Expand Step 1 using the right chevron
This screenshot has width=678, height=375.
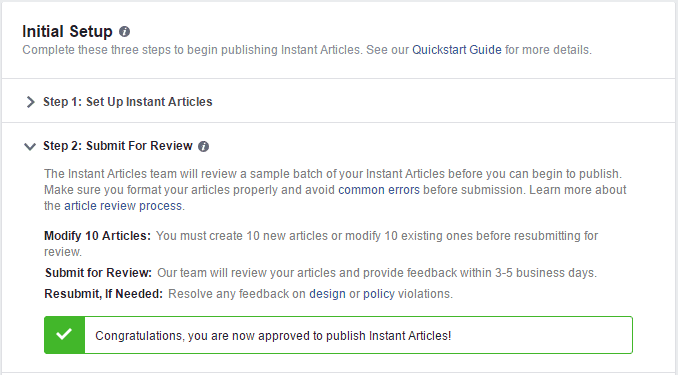point(30,102)
